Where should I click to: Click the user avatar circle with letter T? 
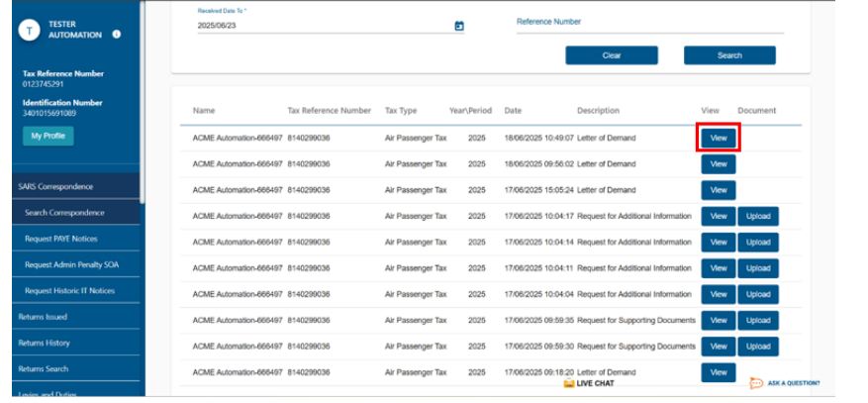tap(30, 30)
